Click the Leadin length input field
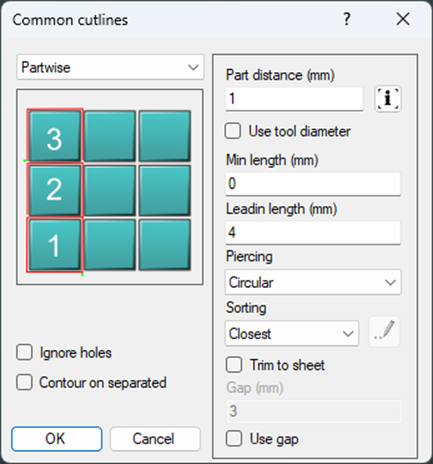Image resolution: width=433 pixels, height=464 pixels. 313,232
